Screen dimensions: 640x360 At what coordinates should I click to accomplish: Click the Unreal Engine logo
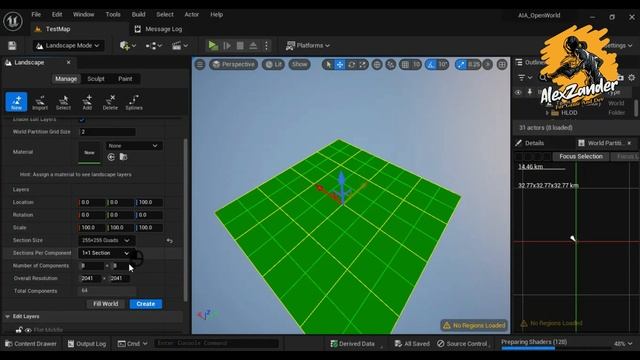point(13,20)
